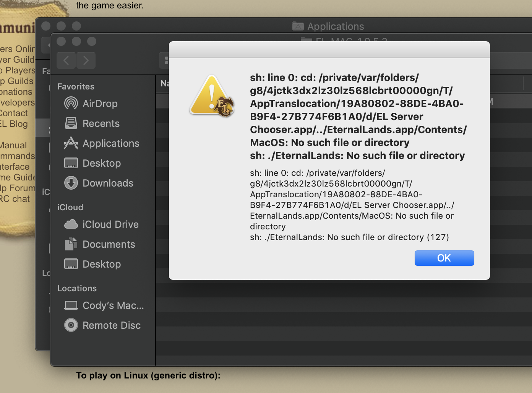
Task: Open Downloads in the Finder sidebar
Action: [99, 183]
